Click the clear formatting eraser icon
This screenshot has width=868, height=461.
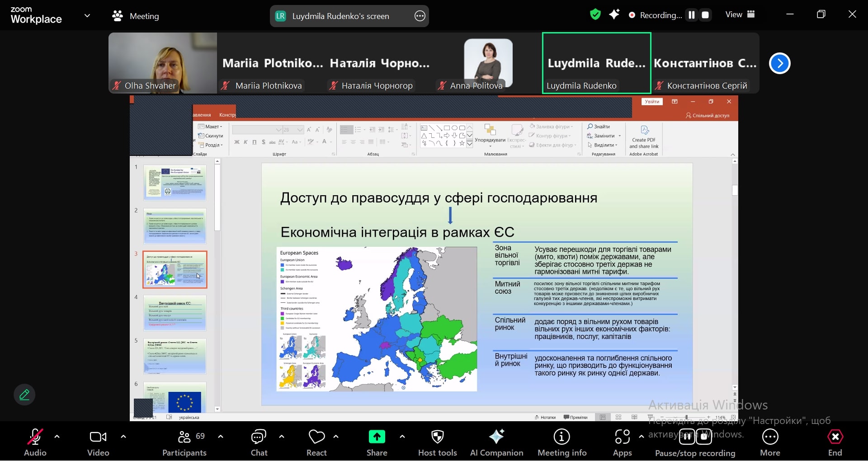(329, 130)
